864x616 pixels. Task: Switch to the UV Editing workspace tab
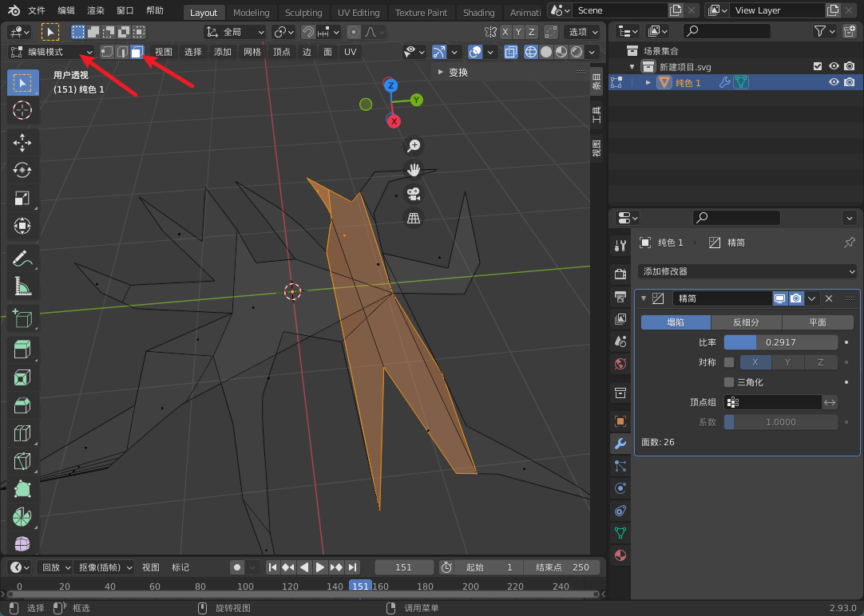point(359,12)
